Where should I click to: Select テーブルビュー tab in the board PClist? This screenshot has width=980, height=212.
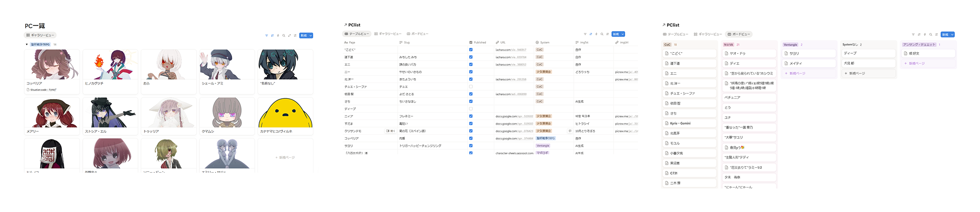(x=676, y=35)
